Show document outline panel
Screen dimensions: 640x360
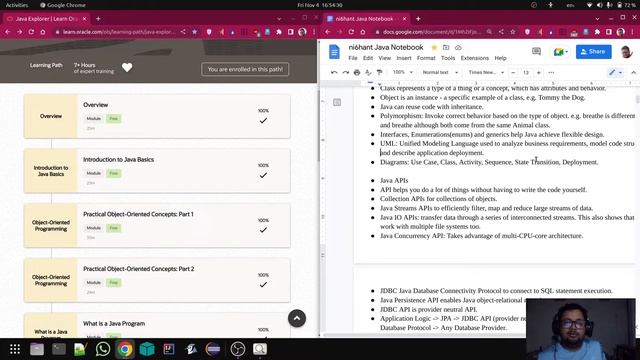coord(337,102)
